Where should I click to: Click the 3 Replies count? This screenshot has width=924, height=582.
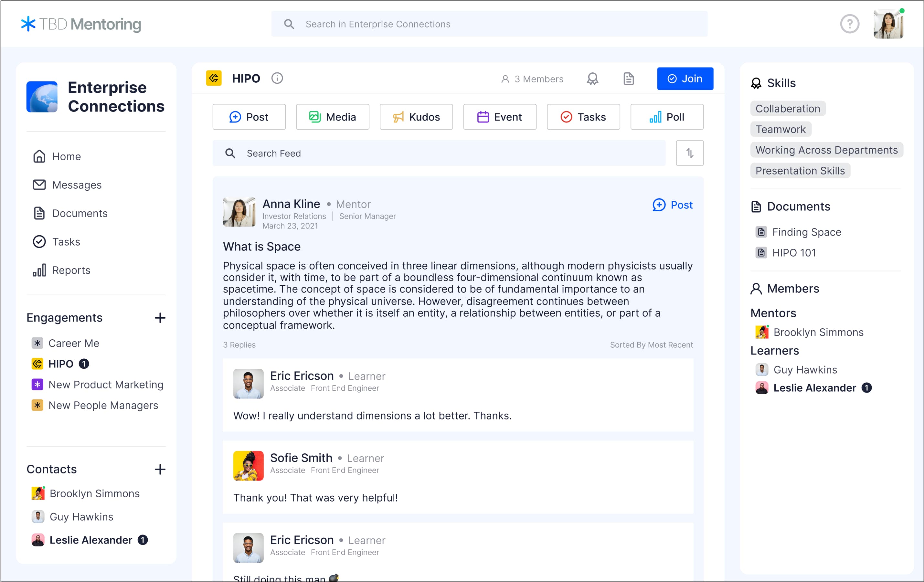pyautogui.click(x=239, y=345)
